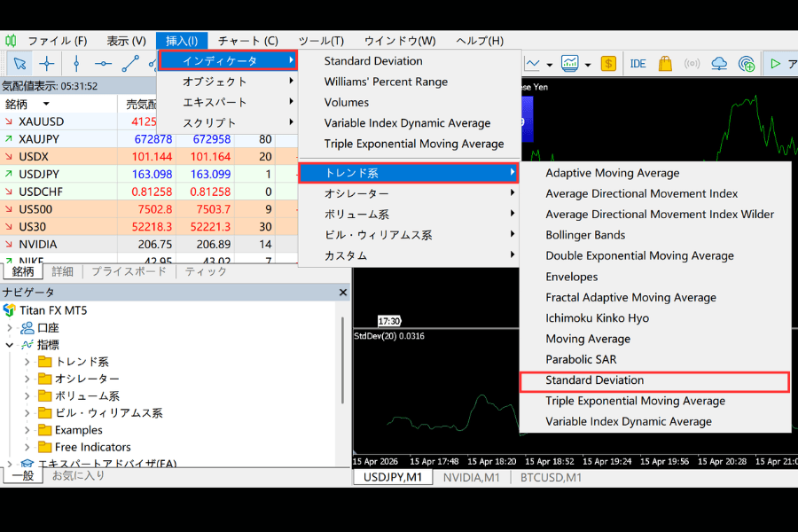
Task: Close the ナビゲータ panel
Action: pos(343,293)
